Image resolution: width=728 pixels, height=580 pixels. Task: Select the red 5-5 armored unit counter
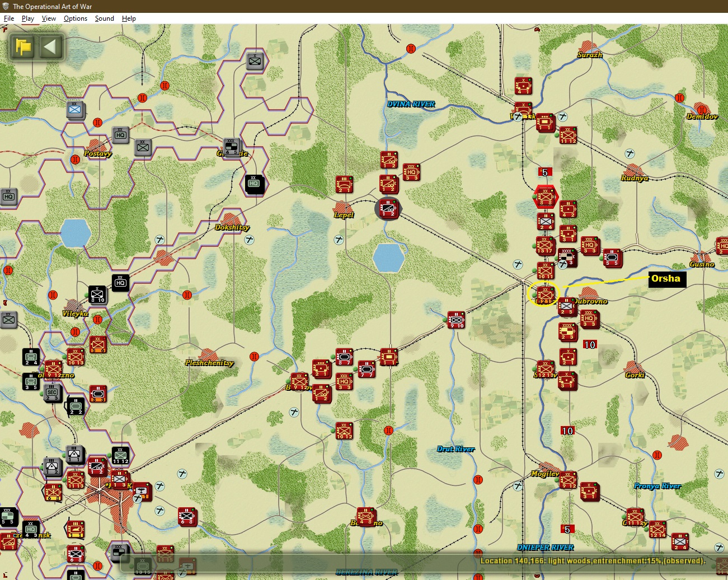[612, 258]
